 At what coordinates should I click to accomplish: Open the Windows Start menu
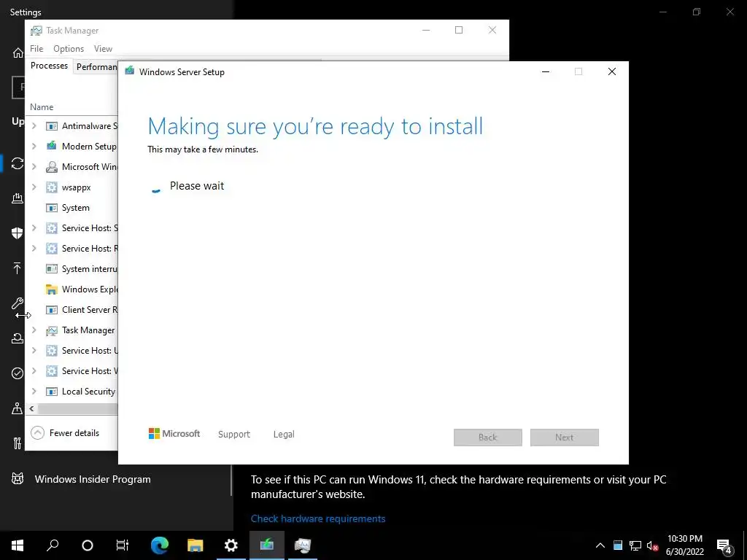pyautogui.click(x=18, y=545)
